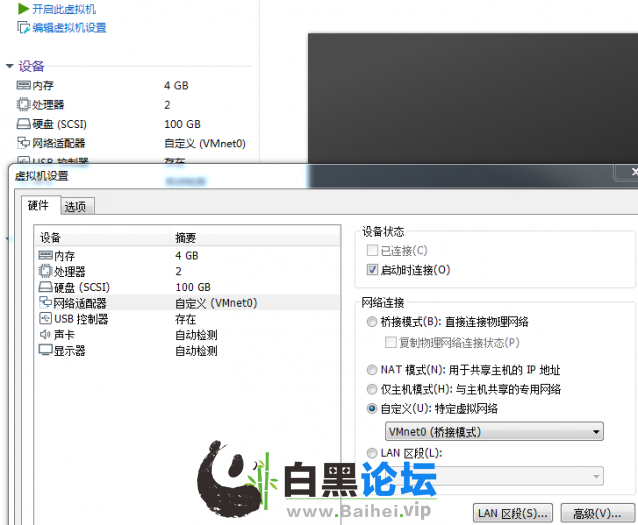Select the LAN 区段 radio button
The width and height of the screenshot is (638, 525).
click(373, 453)
